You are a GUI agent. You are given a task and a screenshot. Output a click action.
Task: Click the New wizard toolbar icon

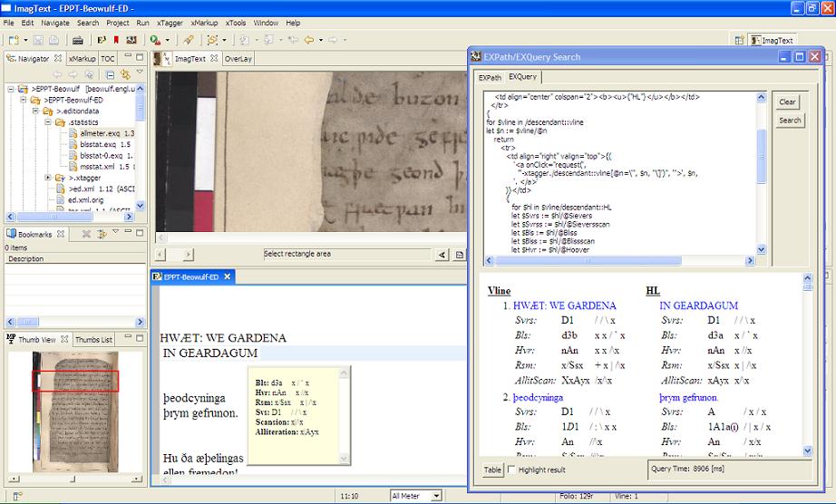(x=13, y=40)
